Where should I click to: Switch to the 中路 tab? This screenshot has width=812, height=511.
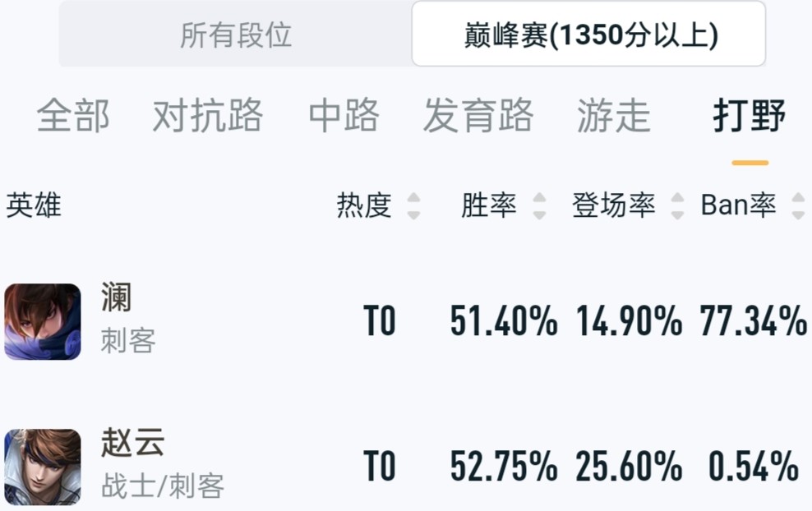(344, 115)
